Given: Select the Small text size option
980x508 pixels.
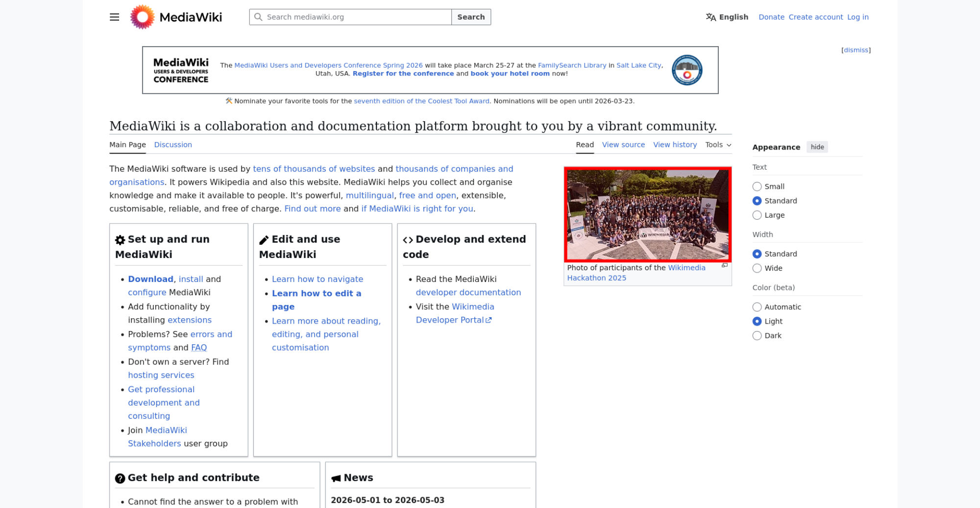Looking at the screenshot, I should [x=757, y=187].
